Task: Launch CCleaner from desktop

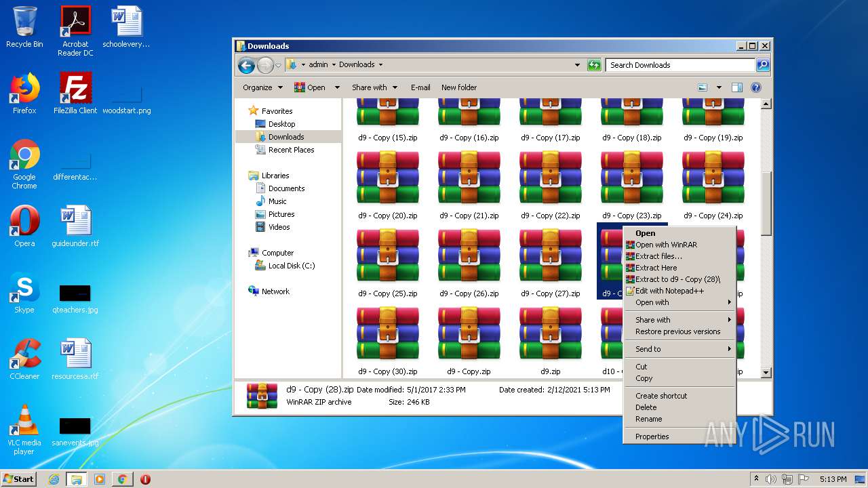Action: [24, 359]
